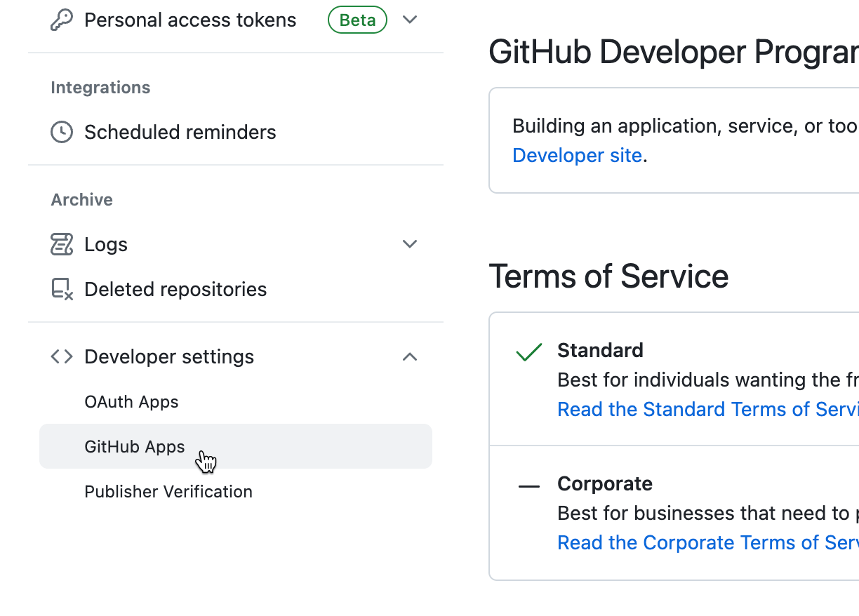Open Deleted repositories page

tap(175, 289)
